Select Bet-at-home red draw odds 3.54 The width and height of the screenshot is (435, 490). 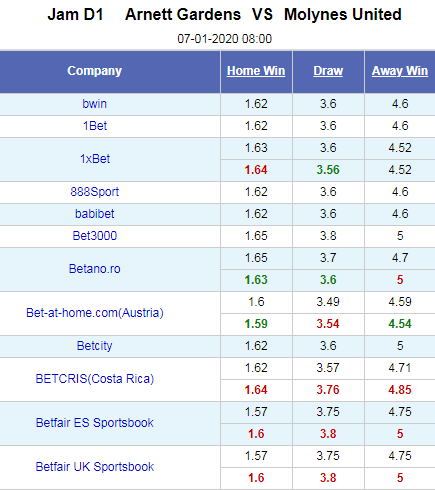coord(328,324)
